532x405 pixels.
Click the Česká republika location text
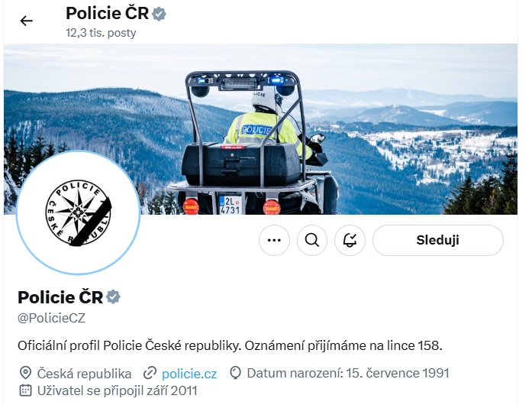pyautogui.click(x=84, y=374)
